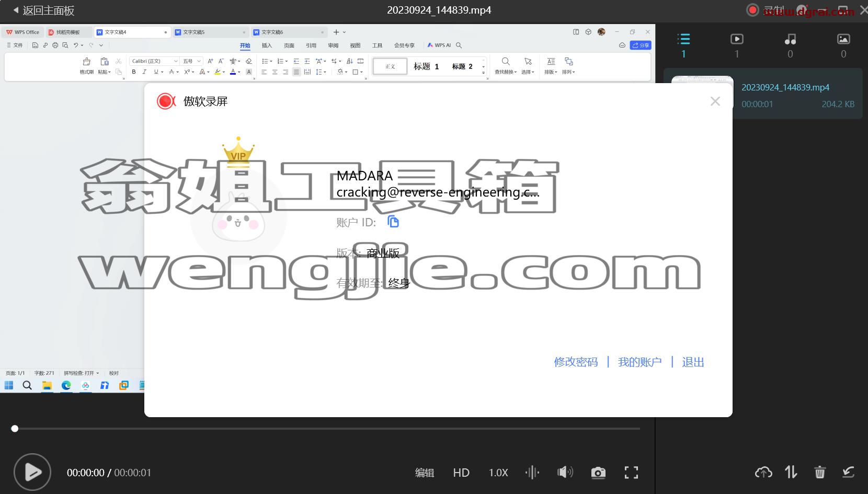Open WPS 视图 ribbon tab
The height and width of the screenshot is (494, 868).
pyautogui.click(x=355, y=45)
